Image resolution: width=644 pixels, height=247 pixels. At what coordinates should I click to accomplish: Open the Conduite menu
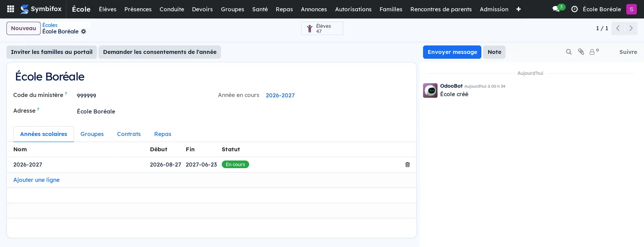[x=172, y=9]
